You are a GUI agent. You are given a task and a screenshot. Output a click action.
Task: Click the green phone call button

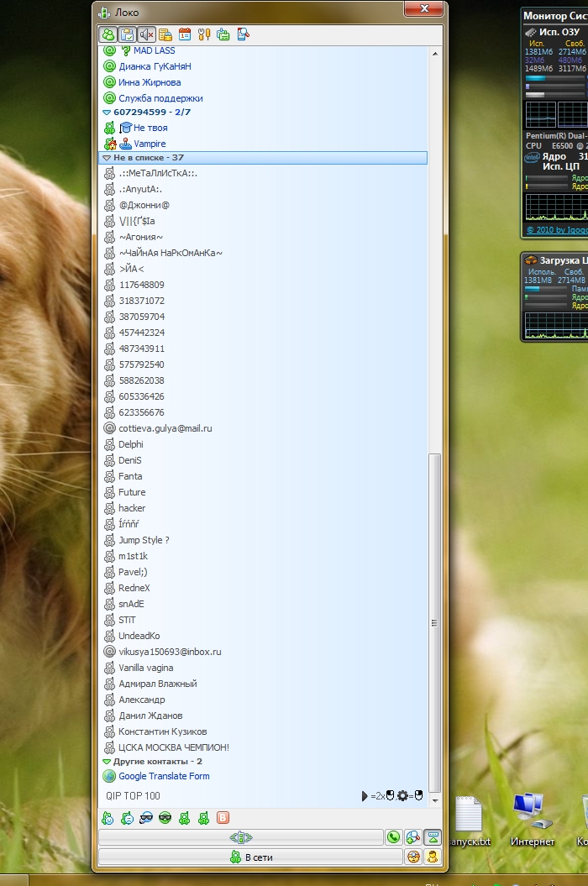[x=393, y=836]
